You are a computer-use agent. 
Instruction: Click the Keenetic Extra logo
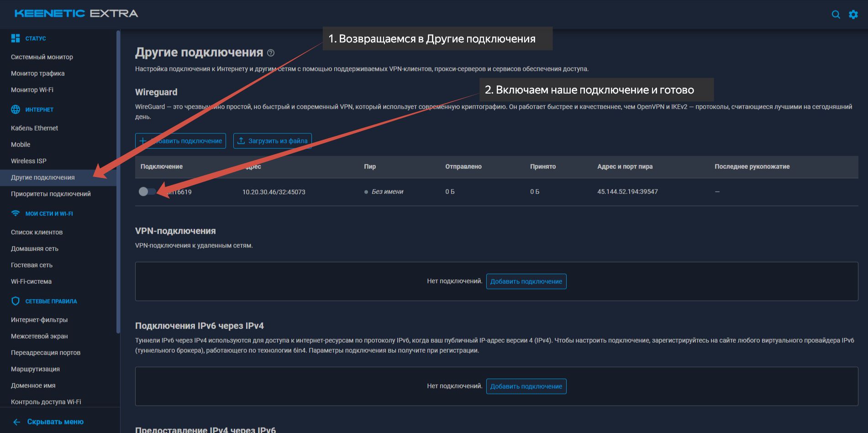(x=76, y=14)
